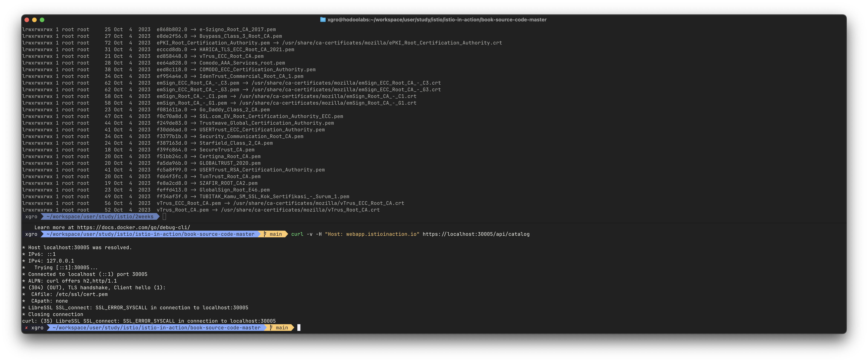Screen dimensions: 868x362
Task: Click Trustwave_Global_Certification_Authority.pem entry
Action: pyautogui.click(x=267, y=123)
